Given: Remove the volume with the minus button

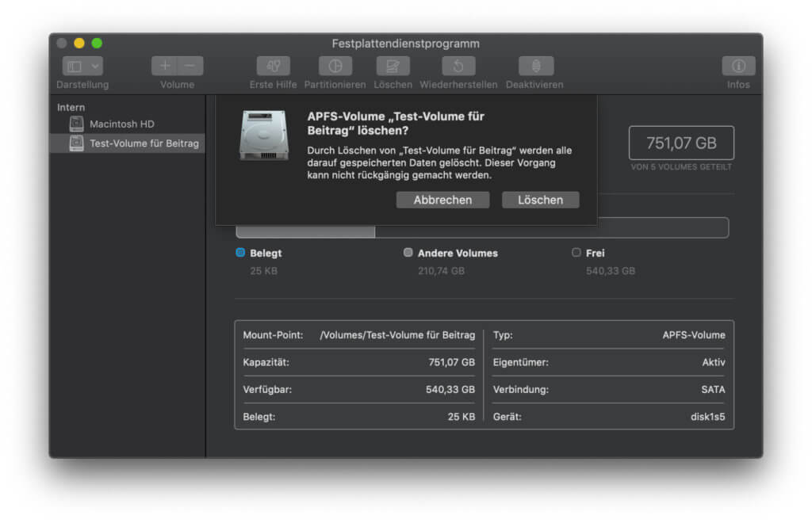Looking at the screenshot, I should tap(190, 67).
